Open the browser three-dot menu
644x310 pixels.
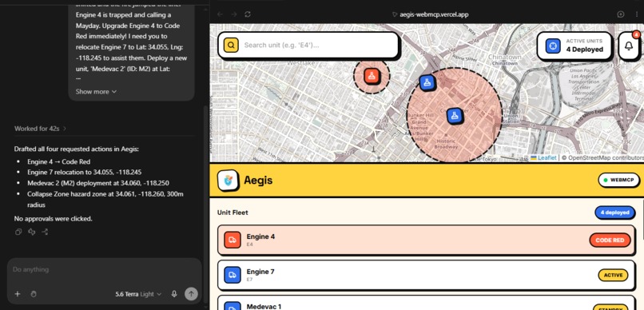pyautogui.click(x=637, y=14)
